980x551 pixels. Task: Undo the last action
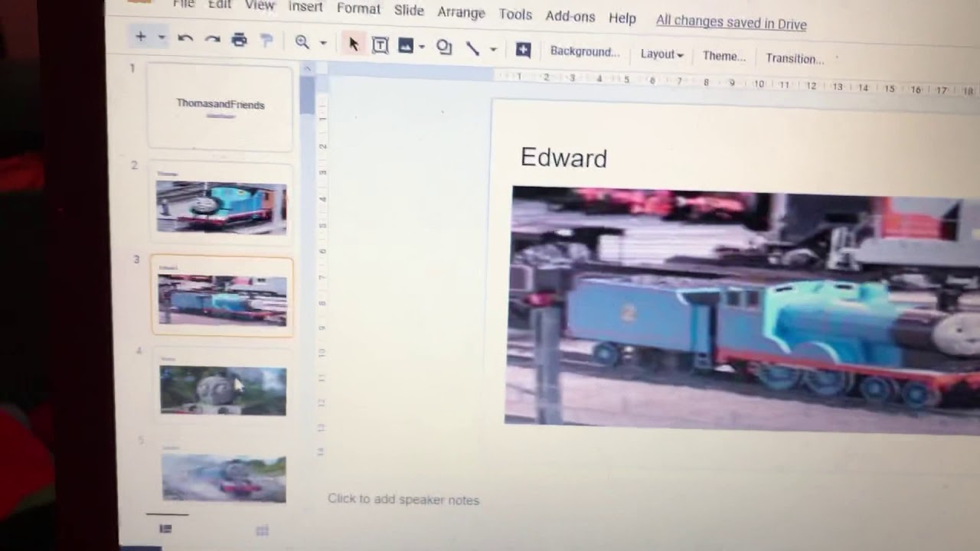coord(185,38)
